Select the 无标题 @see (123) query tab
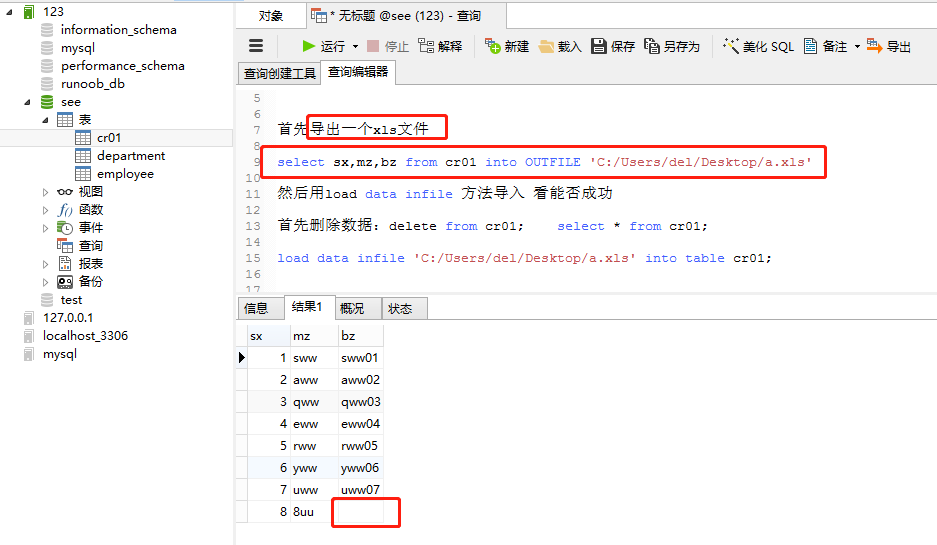Image resolution: width=937 pixels, height=545 pixels. [406, 16]
